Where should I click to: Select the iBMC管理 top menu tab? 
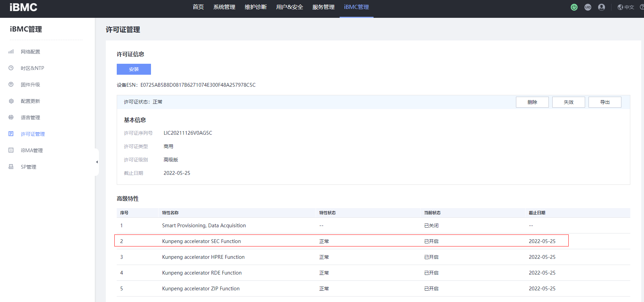click(356, 7)
